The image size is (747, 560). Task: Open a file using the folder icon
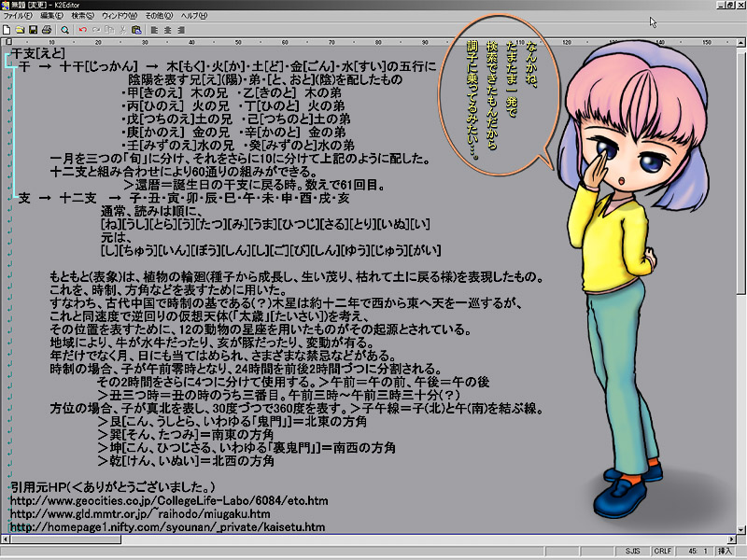click(20, 30)
